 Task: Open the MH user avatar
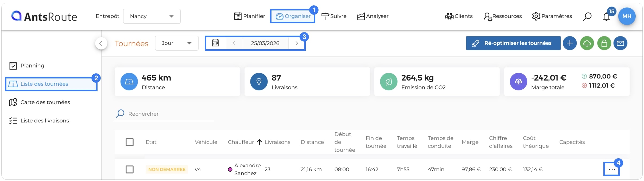627,16
